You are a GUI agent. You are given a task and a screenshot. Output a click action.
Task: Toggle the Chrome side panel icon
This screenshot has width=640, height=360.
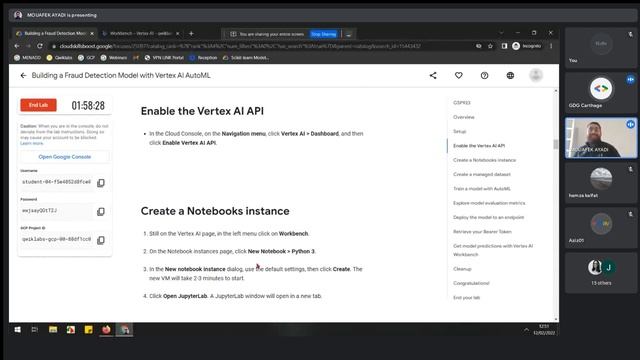[504, 46]
